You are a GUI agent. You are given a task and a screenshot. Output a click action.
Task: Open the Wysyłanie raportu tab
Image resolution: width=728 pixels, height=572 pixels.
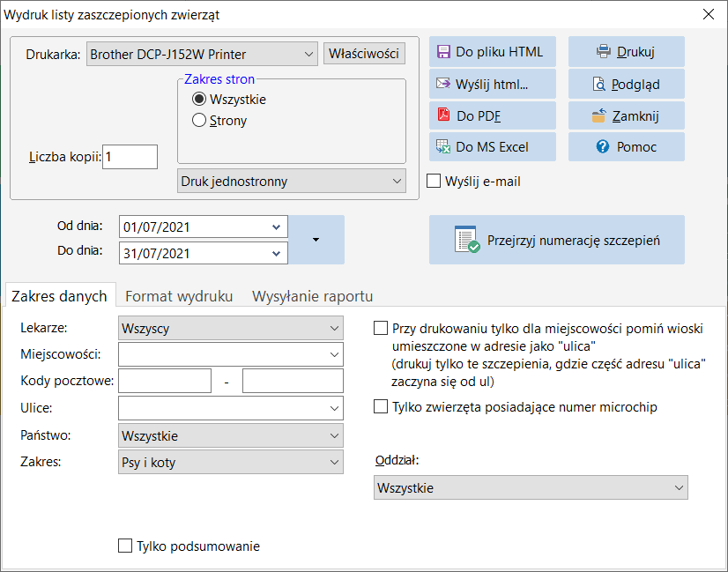[x=313, y=296]
